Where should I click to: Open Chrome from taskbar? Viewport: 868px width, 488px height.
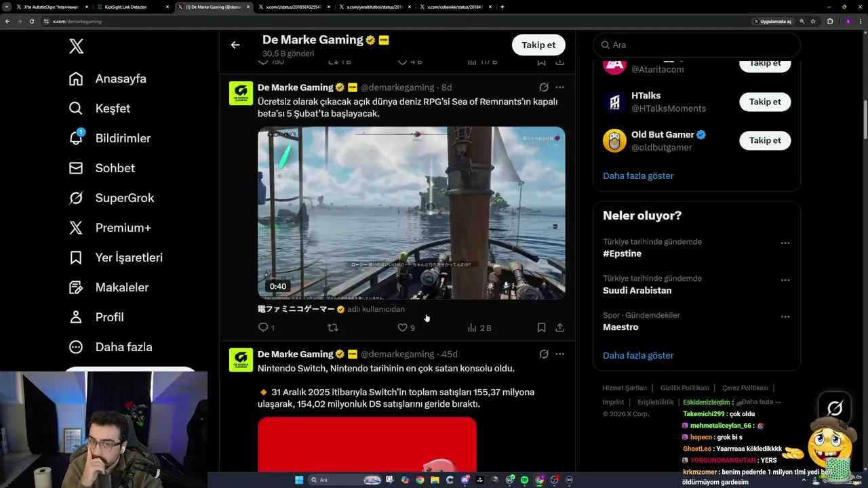tap(420, 480)
